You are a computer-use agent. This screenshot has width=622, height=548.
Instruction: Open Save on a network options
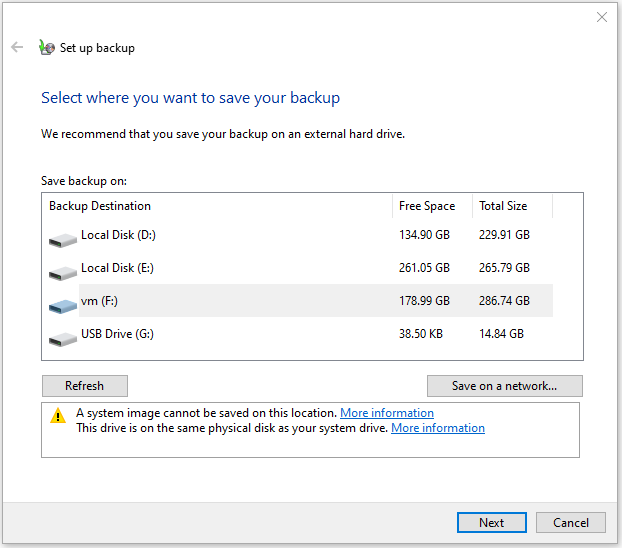pos(504,386)
